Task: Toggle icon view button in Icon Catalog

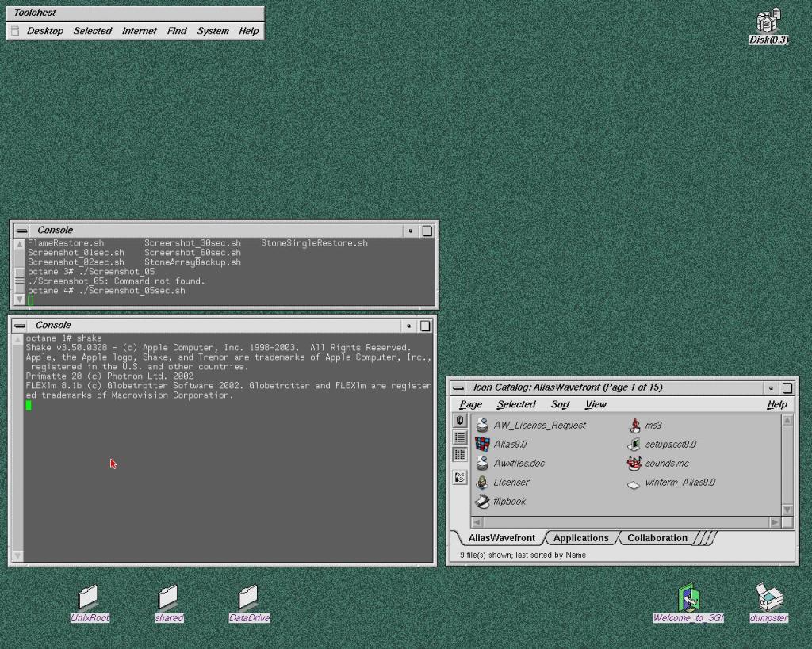Action: (460, 421)
